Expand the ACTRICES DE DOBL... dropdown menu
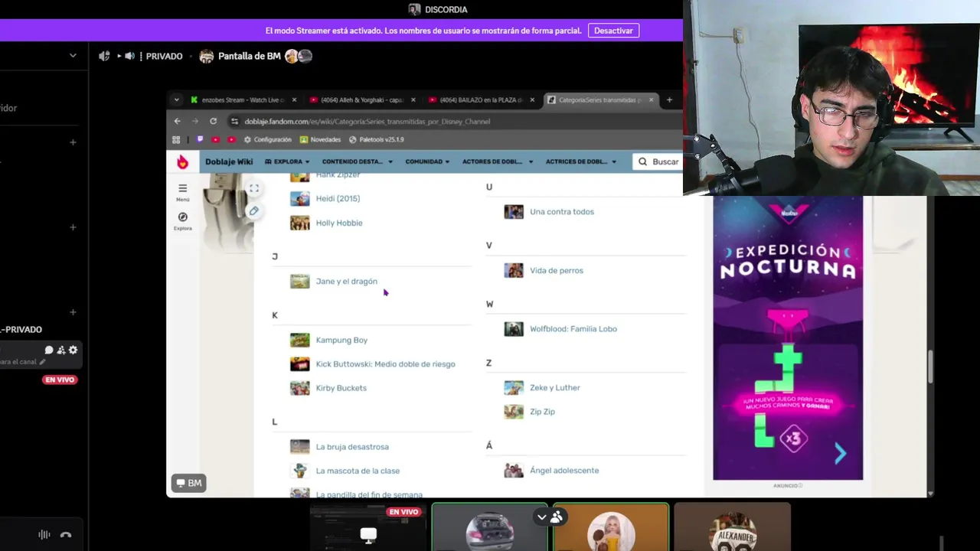 (x=581, y=161)
